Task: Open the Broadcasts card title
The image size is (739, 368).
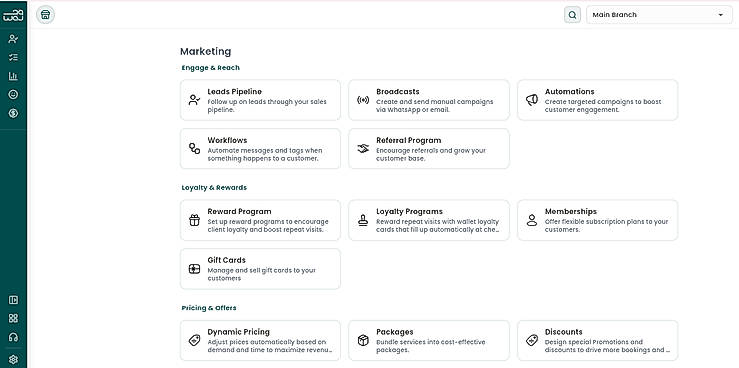Action: (x=397, y=91)
